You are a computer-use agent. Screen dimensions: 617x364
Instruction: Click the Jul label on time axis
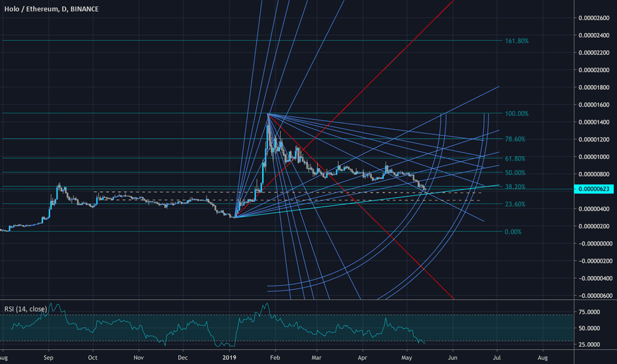pyautogui.click(x=497, y=357)
